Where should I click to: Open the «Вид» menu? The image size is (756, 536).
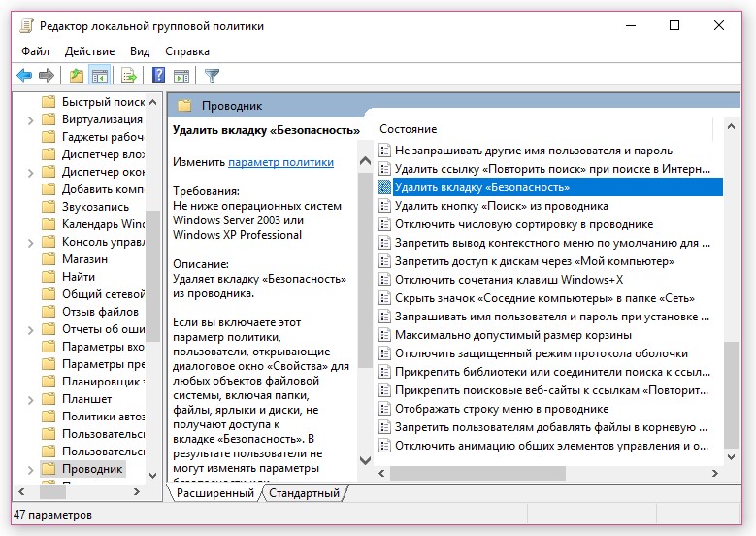click(x=140, y=51)
